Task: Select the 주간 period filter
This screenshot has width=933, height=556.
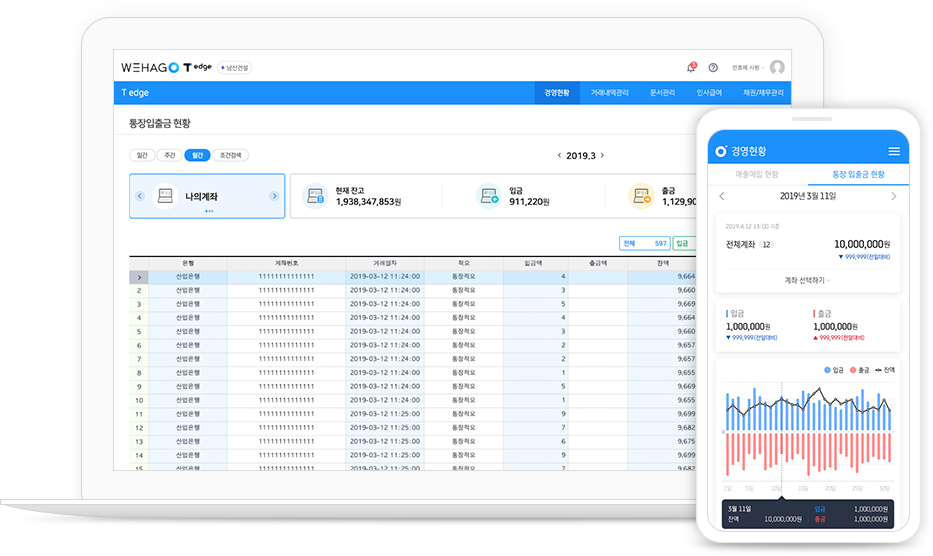Action: point(169,155)
